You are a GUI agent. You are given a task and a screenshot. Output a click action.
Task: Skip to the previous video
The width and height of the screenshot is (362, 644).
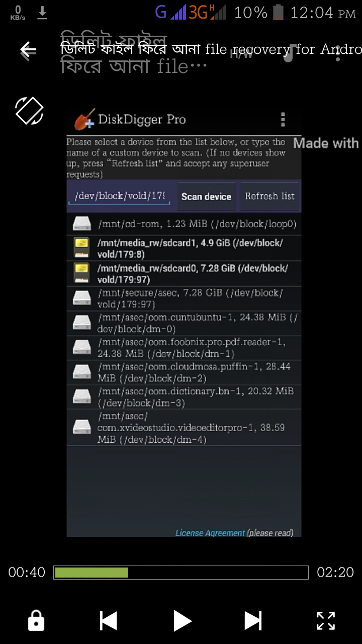pyautogui.click(x=108, y=621)
